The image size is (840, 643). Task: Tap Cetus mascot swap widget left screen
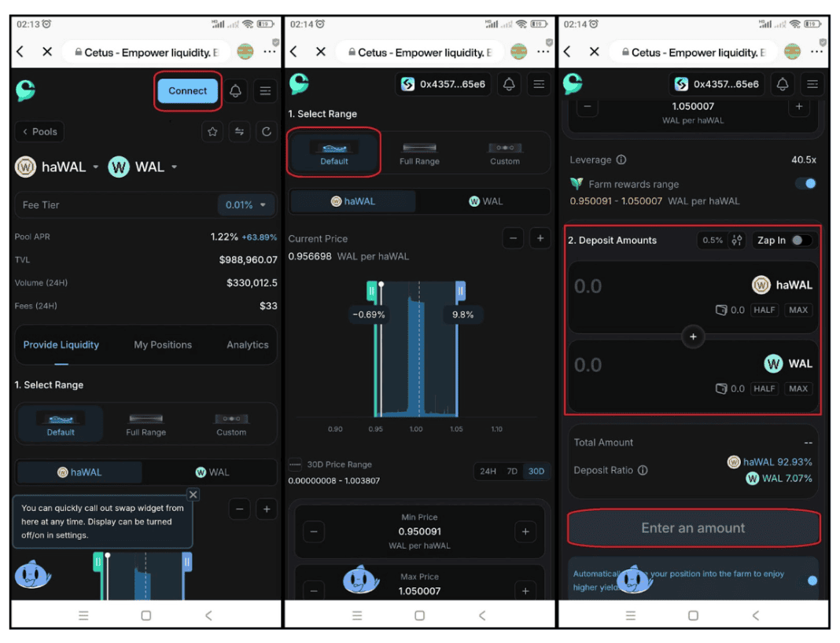33,575
